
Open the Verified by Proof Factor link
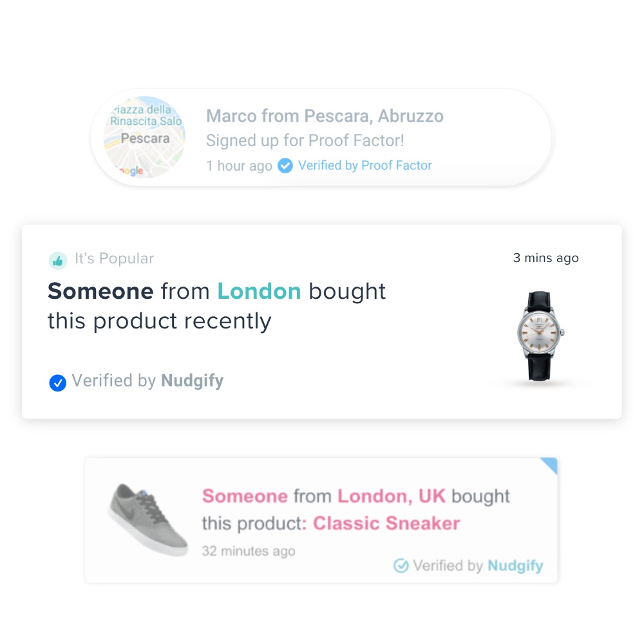[x=365, y=166]
